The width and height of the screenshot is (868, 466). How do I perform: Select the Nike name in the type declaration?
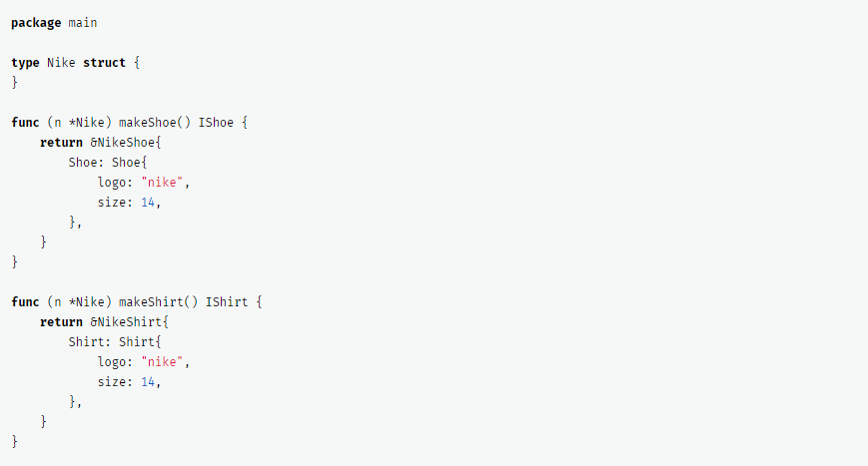pos(61,63)
